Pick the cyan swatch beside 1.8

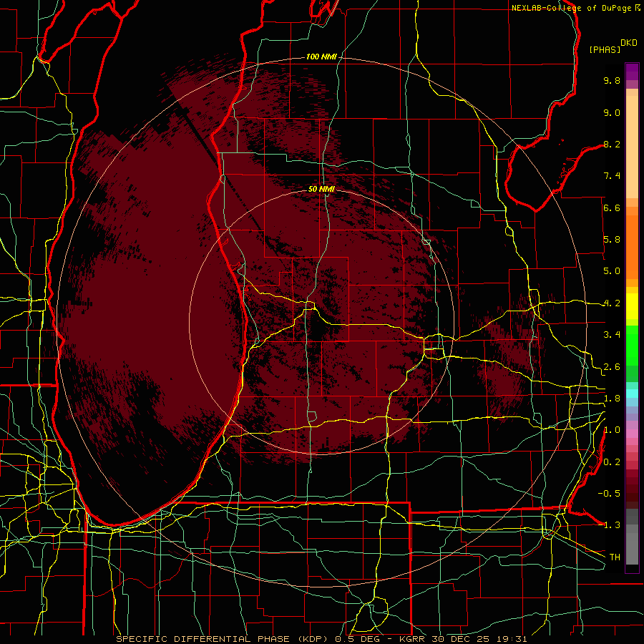point(632,394)
